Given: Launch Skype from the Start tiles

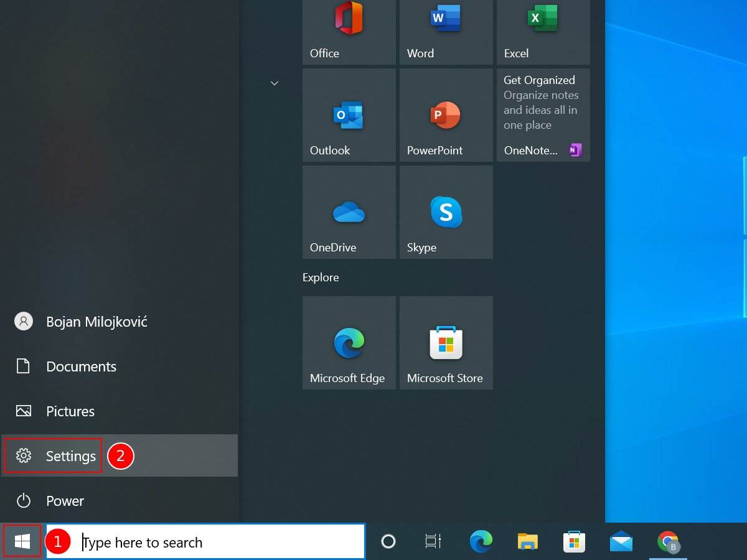Looking at the screenshot, I should coord(446,212).
